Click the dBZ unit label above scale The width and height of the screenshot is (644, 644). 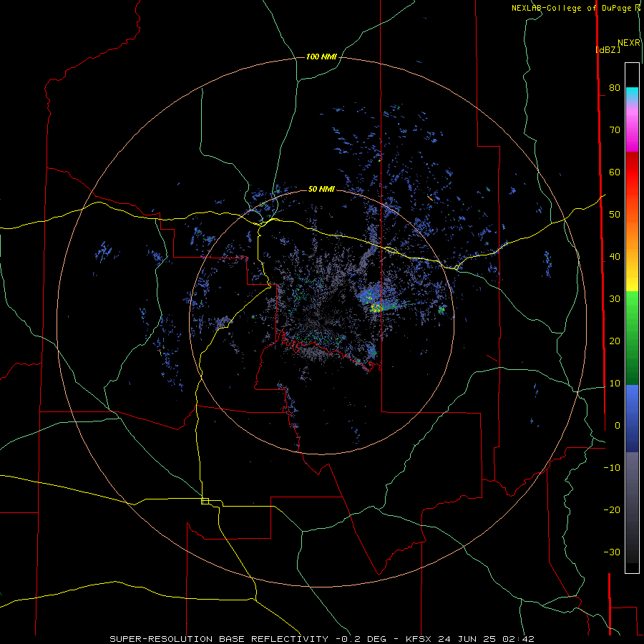[x=608, y=49]
